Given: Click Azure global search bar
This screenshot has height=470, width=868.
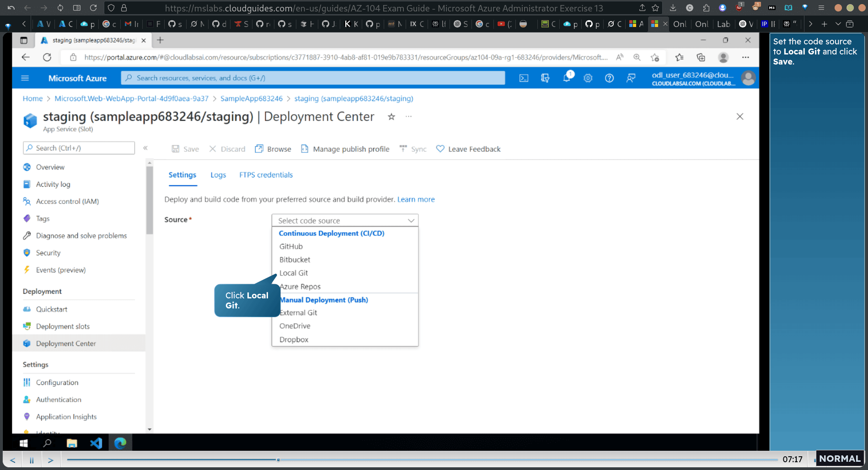Looking at the screenshot, I should click(313, 78).
